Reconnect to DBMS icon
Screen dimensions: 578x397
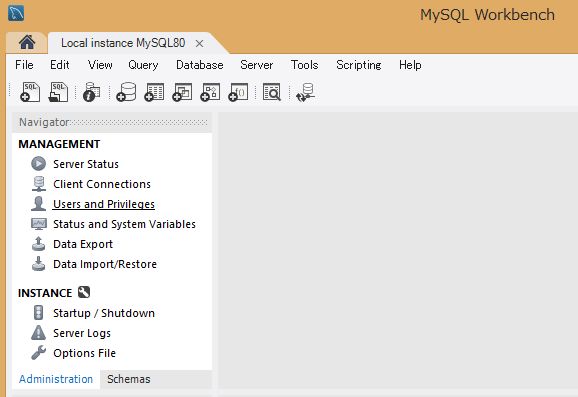click(305, 92)
